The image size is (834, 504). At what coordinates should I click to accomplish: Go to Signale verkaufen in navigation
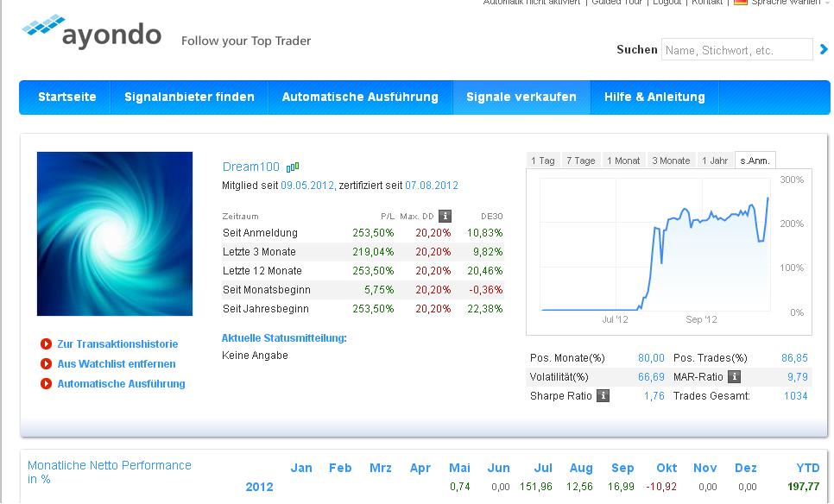[521, 98]
